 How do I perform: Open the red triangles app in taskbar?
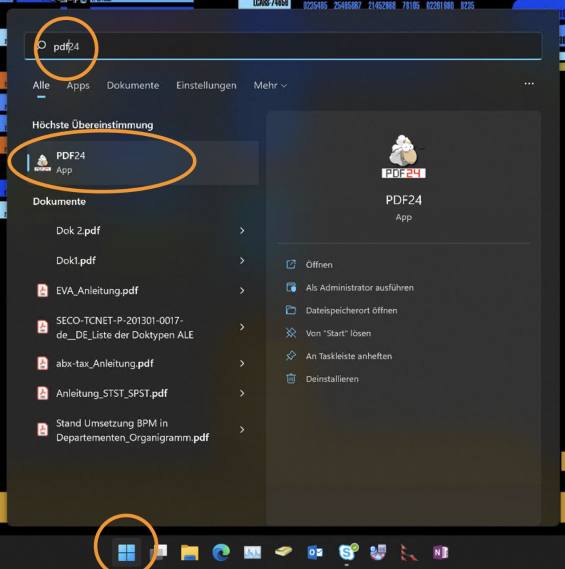coord(409,552)
